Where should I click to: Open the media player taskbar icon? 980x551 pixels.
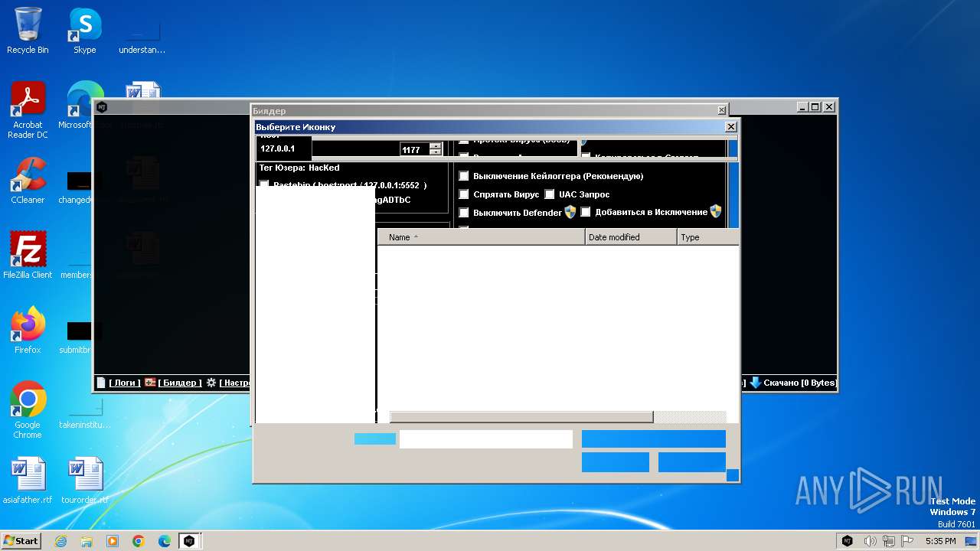[x=113, y=541]
